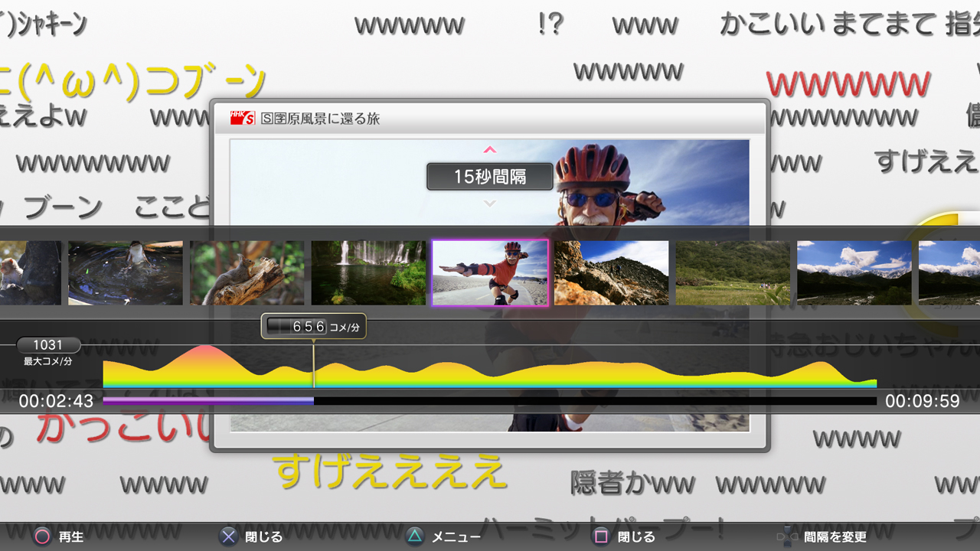Select the otter in water thumbnail
Screen dimensions: 980x551
pyautogui.click(x=126, y=273)
